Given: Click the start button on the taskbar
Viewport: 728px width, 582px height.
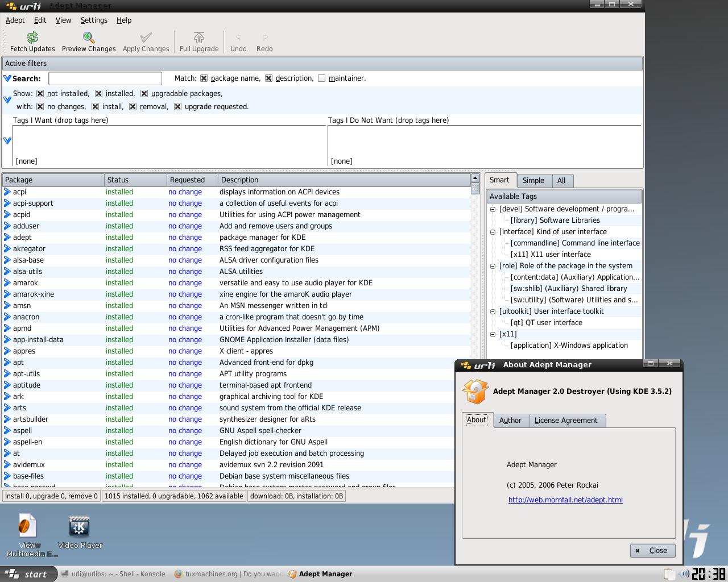Looking at the screenshot, I should point(28,574).
